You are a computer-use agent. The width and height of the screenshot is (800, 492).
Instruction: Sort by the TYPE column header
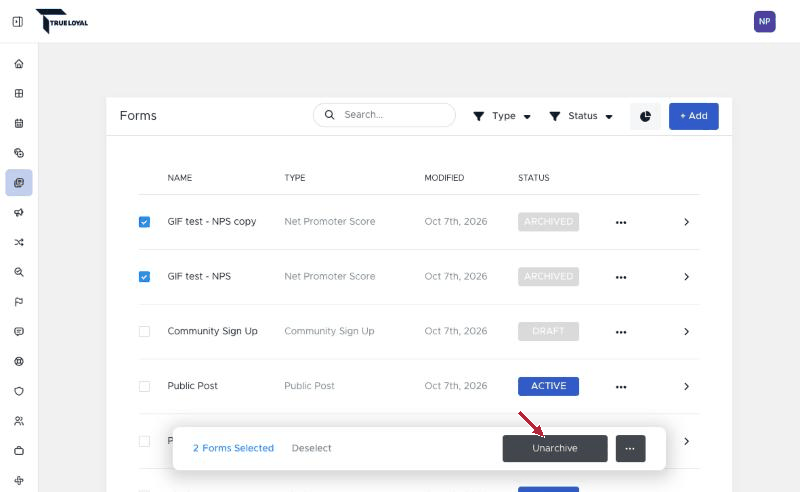295,178
